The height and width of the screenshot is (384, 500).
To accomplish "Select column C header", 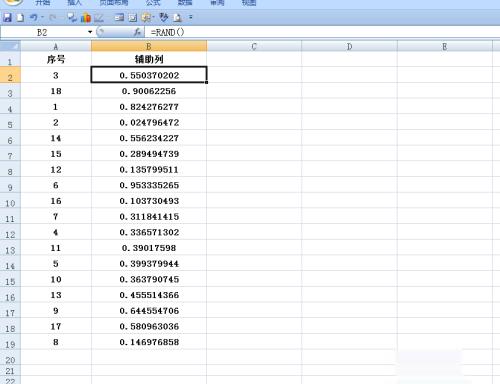I will [254, 46].
